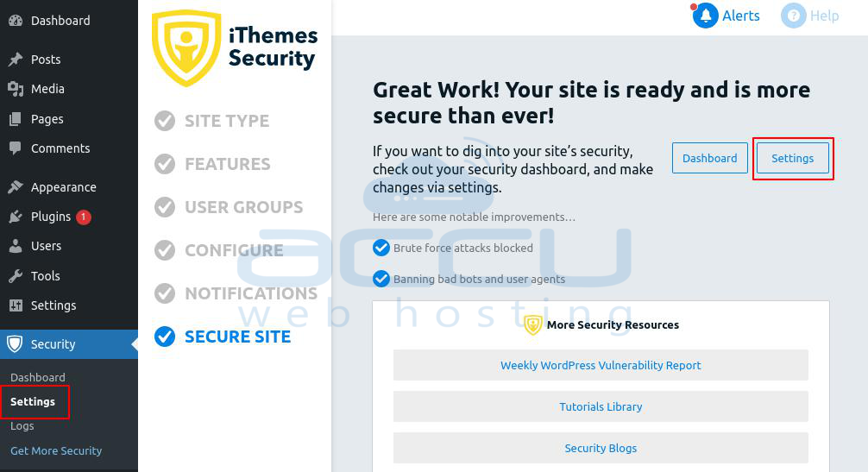Click the Get More Security link
868x472 pixels.
56,451
